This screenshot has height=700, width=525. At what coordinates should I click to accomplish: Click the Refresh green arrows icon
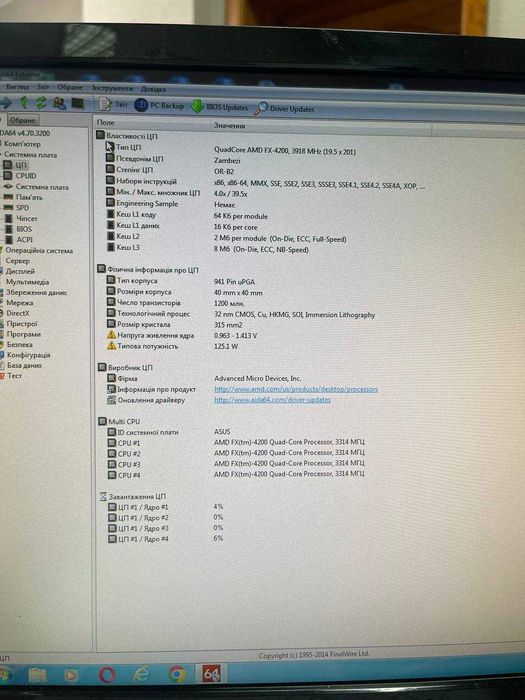(42, 103)
